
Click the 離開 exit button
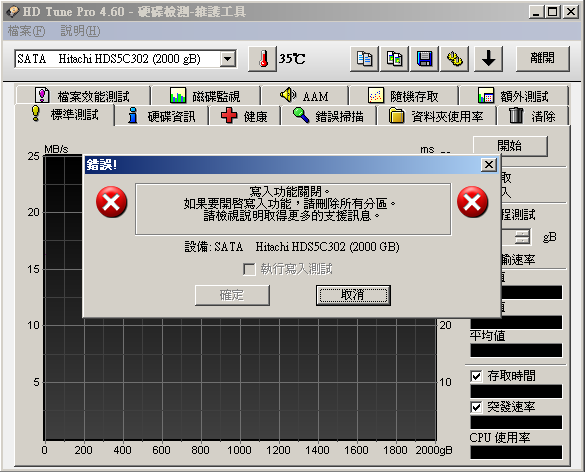[x=542, y=59]
